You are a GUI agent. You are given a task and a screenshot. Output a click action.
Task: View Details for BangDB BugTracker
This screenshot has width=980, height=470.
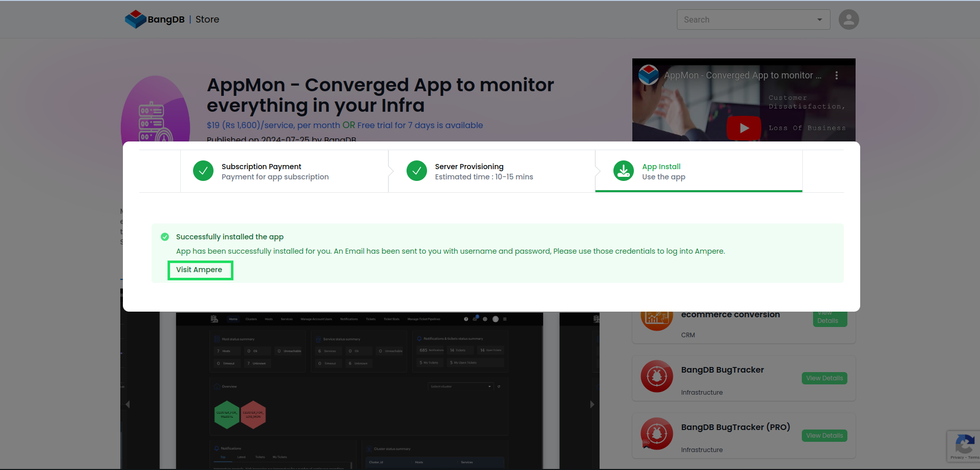coord(824,378)
